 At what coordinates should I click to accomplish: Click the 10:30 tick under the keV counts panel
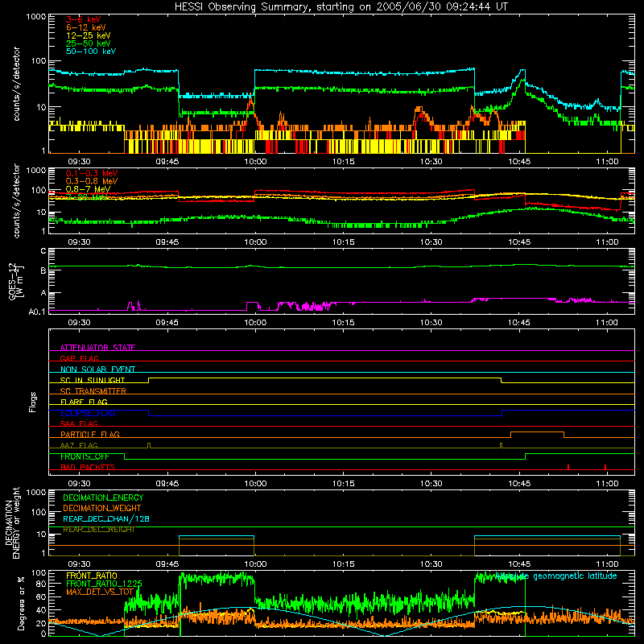coord(431,162)
